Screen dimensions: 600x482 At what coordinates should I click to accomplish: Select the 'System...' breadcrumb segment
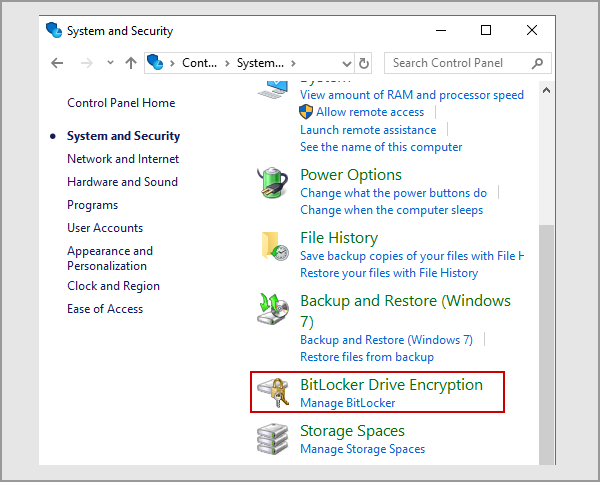(x=260, y=63)
